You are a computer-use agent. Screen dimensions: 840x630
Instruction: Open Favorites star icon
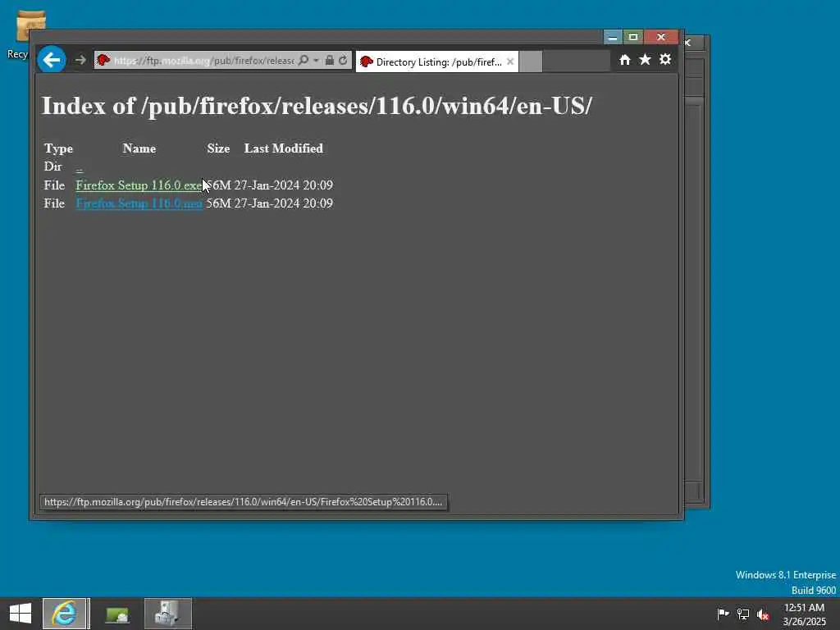(645, 59)
